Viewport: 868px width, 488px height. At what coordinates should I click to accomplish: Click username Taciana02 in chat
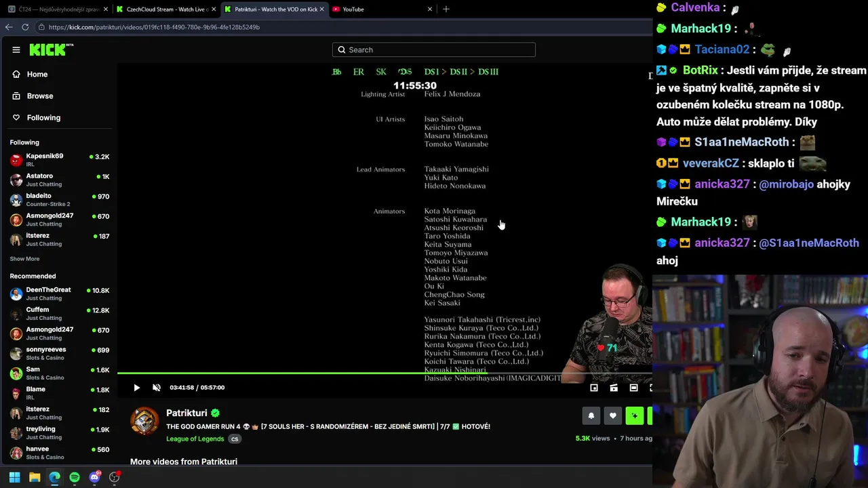pyautogui.click(x=722, y=49)
